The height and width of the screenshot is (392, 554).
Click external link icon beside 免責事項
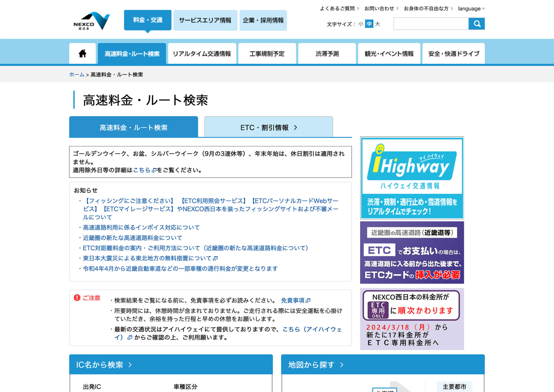[x=308, y=301]
